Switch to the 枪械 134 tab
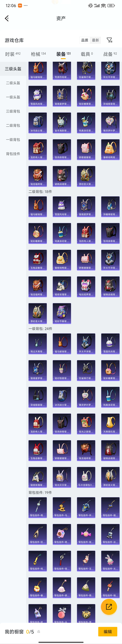 point(38,54)
